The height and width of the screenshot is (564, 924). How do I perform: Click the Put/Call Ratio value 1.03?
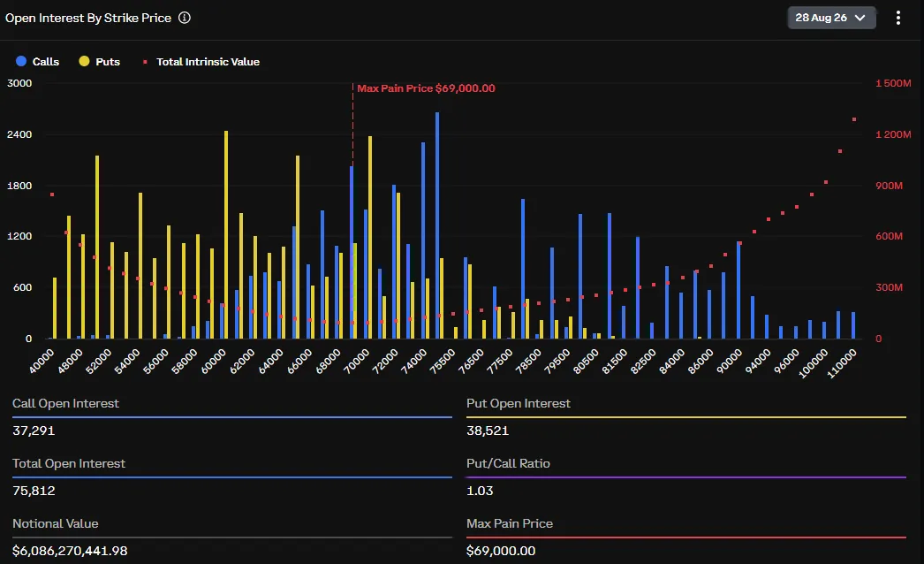click(480, 491)
